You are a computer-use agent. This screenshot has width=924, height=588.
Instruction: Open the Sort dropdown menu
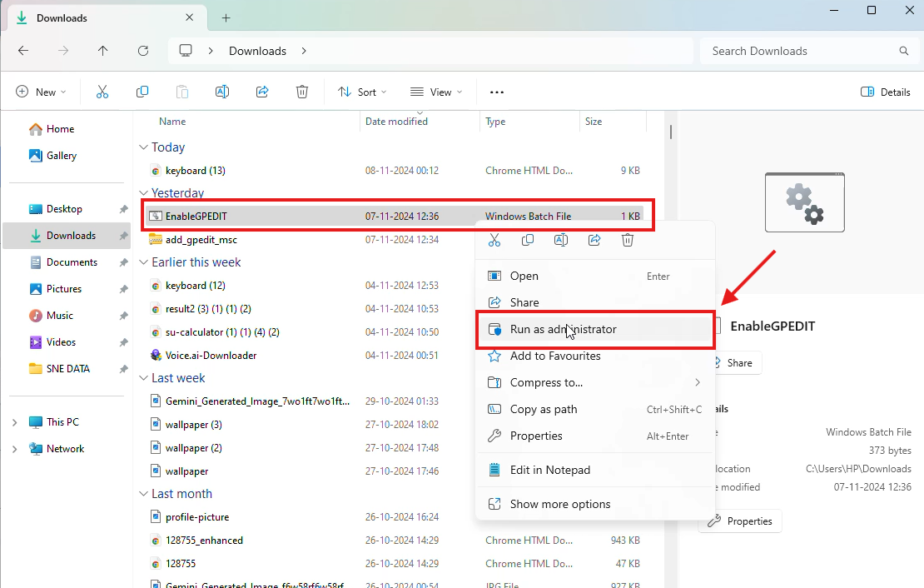[362, 92]
